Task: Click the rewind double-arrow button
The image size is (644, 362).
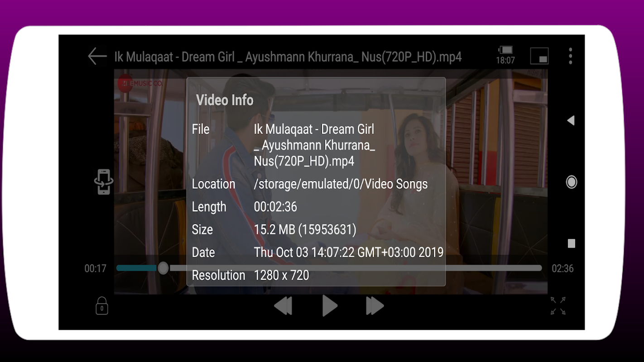Action: tap(284, 306)
